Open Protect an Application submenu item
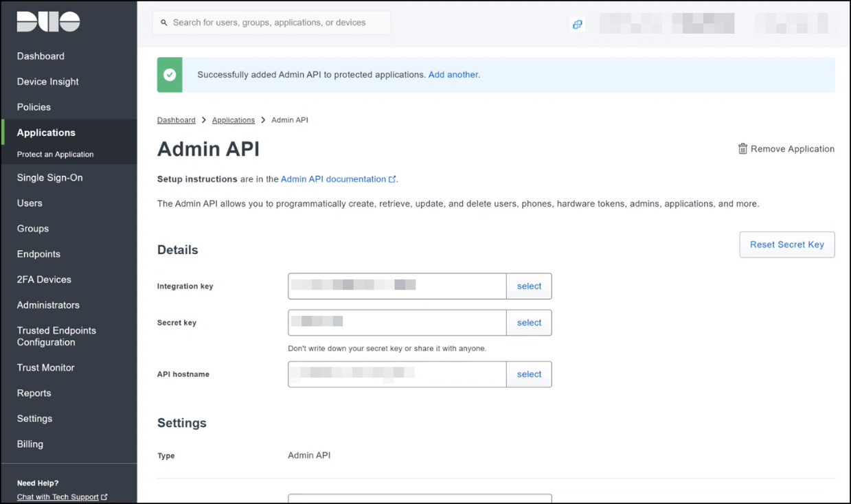Image resolution: width=851 pixels, height=504 pixels. point(55,154)
